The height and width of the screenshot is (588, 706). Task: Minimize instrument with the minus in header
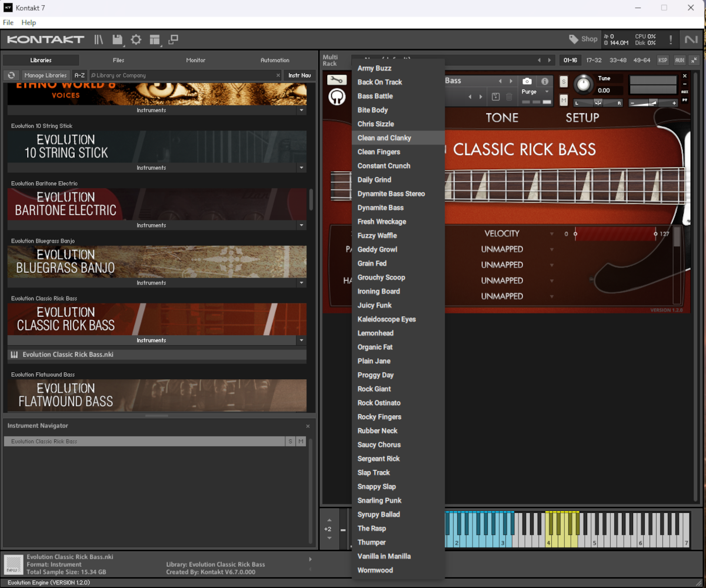685,83
